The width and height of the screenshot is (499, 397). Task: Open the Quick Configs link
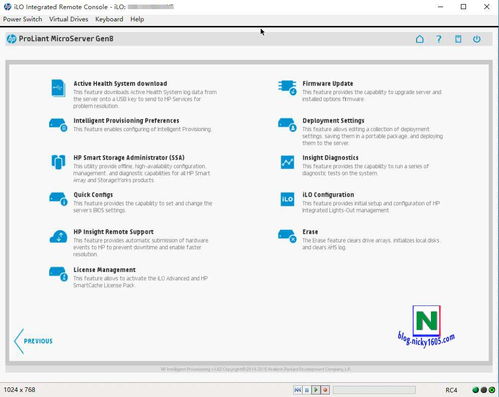point(93,195)
